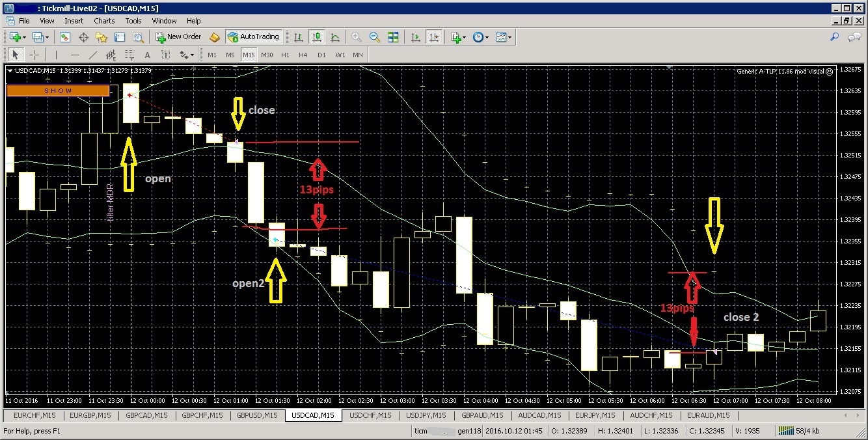This screenshot has width=868, height=440.
Task: Open the chat bubble icon at top right
Action: coord(853,37)
